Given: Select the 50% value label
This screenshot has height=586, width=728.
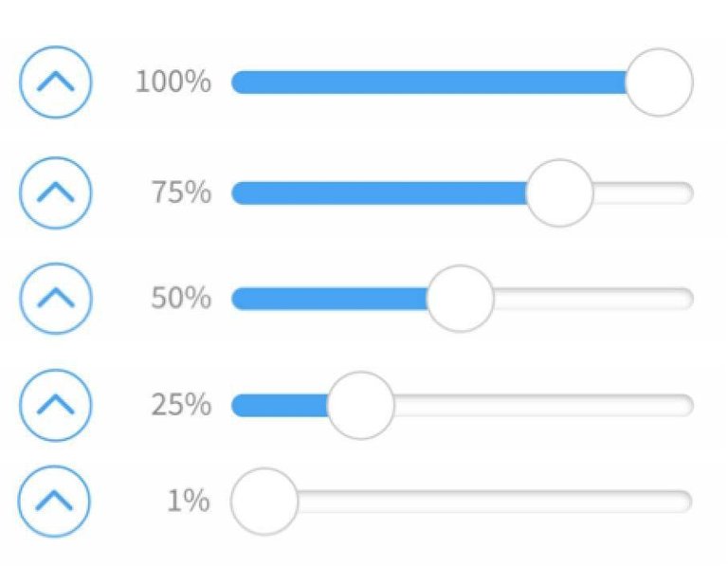Looking at the screenshot, I should point(181,299).
